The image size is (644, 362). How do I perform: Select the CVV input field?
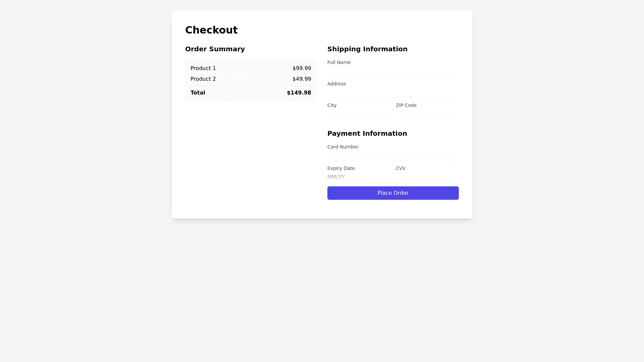pos(427,177)
